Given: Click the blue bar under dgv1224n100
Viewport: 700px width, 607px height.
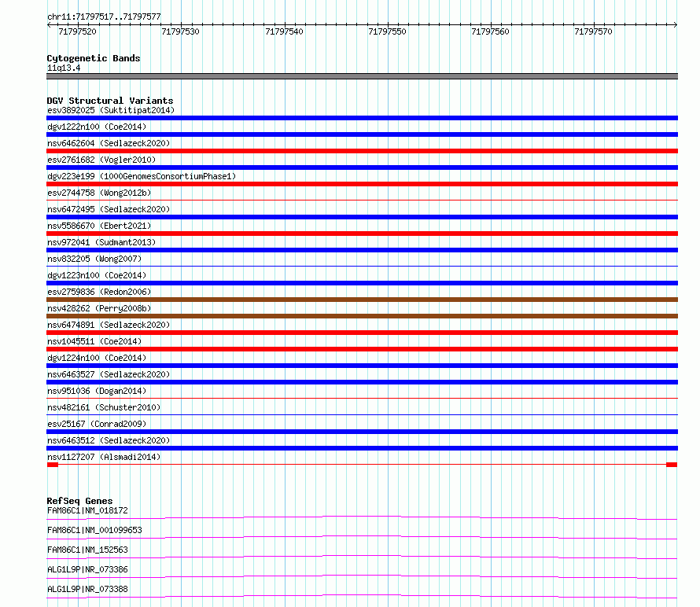Looking at the screenshot, I should click(x=362, y=366).
